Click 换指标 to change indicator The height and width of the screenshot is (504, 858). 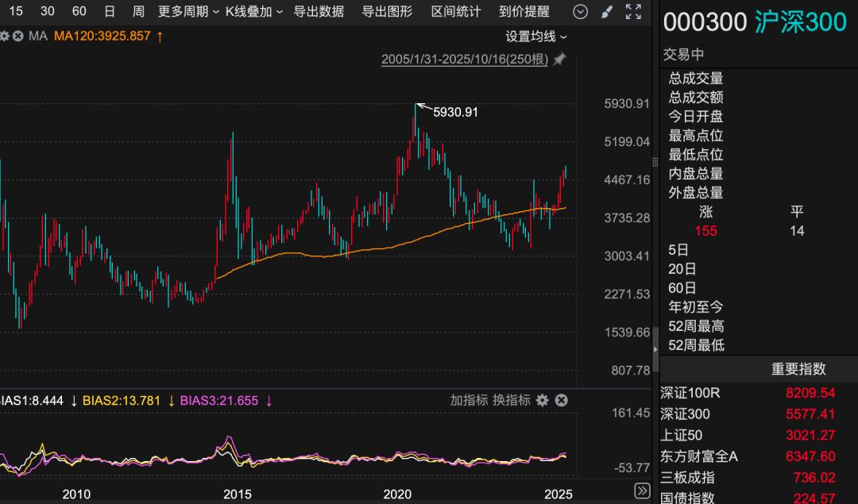511,400
